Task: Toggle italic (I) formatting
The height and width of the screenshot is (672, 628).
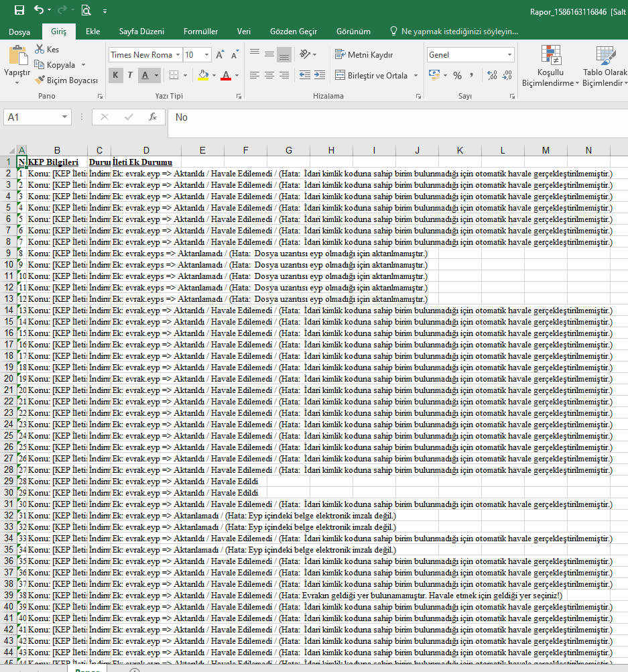Action: click(130, 75)
